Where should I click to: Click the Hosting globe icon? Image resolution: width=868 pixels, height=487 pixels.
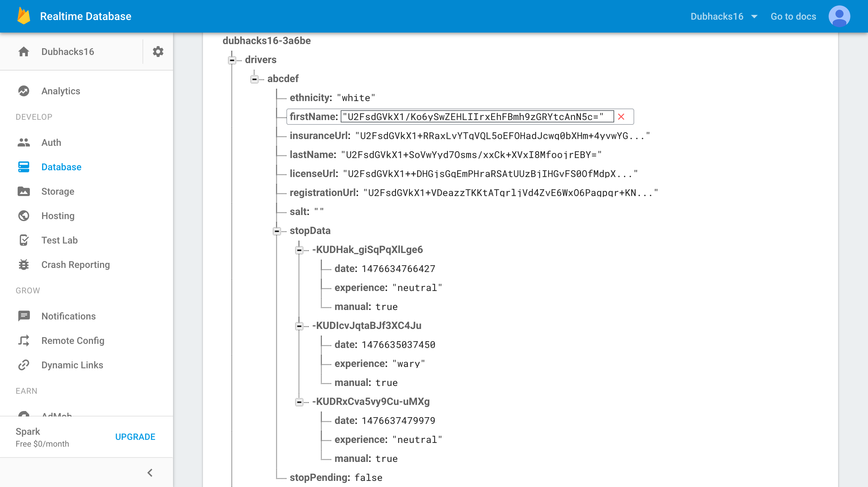pyautogui.click(x=24, y=216)
